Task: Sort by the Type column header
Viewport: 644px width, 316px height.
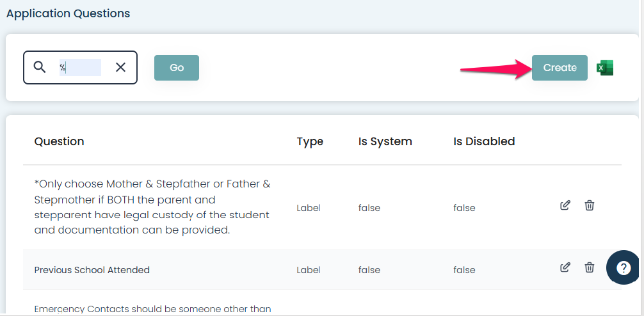Action: click(310, 141)
